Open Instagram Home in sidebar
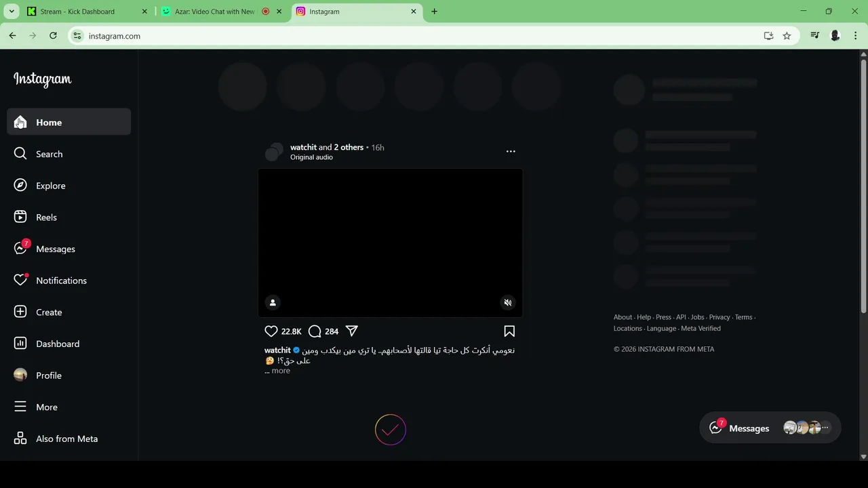 tap(68, 122)
